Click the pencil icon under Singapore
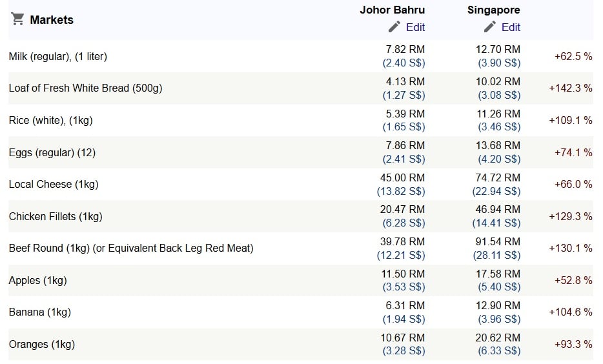This screenshot has width=603, height=364. pyautogui.click(x=489, y=27)
